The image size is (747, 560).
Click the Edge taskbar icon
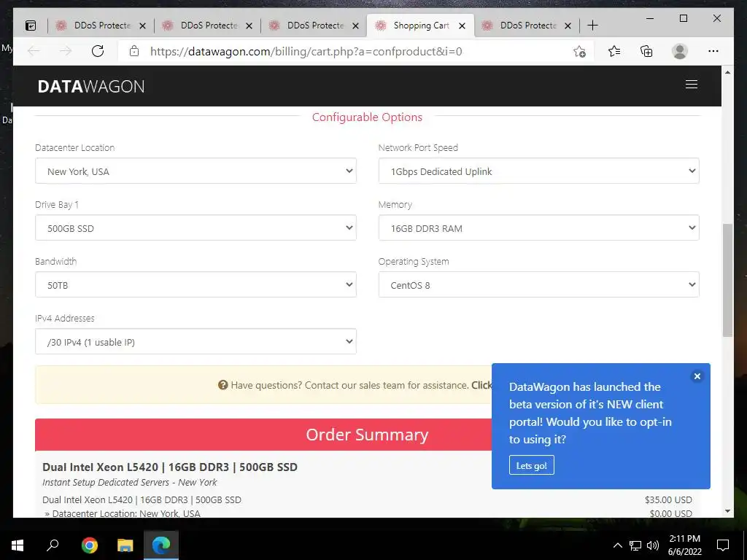[161, 545]
